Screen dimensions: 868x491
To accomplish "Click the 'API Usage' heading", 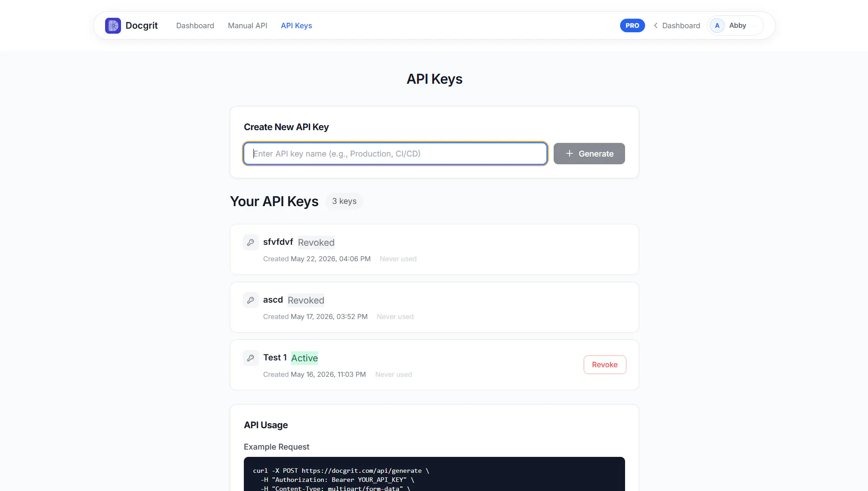I will click(266, 425).
